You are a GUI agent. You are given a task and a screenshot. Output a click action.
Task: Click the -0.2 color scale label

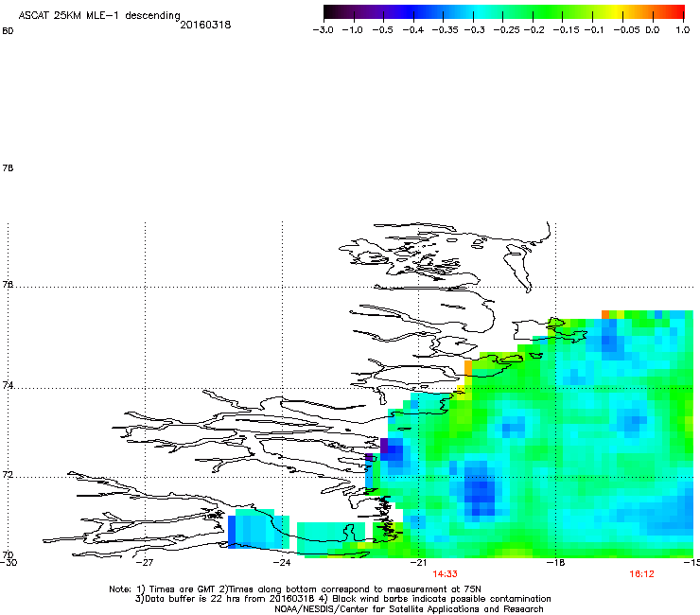[534, 30]
